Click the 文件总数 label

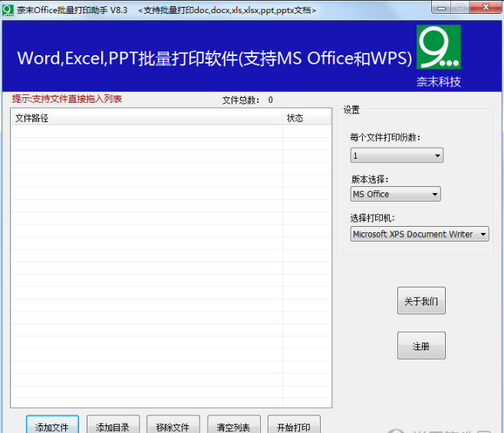[x=241, y=100]
